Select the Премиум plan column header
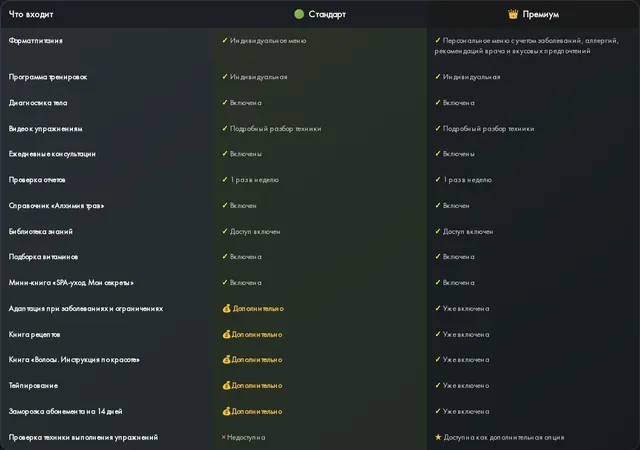 pos(533,14)
